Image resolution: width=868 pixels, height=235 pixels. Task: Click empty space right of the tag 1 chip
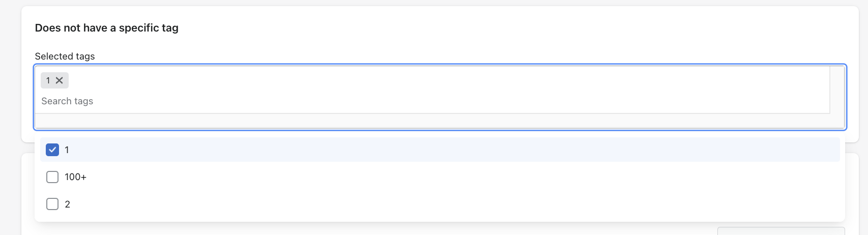click(407, 80)
